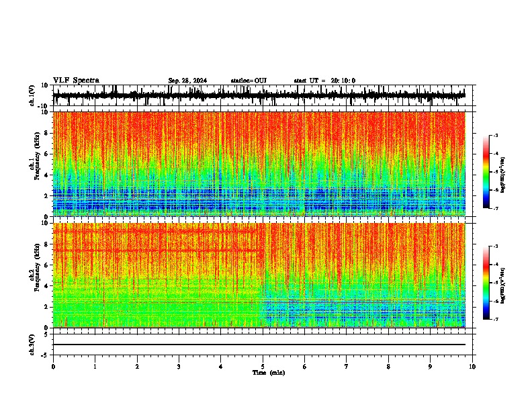
Task: Click the time axis tick label '0'
Action: [53, 367]
